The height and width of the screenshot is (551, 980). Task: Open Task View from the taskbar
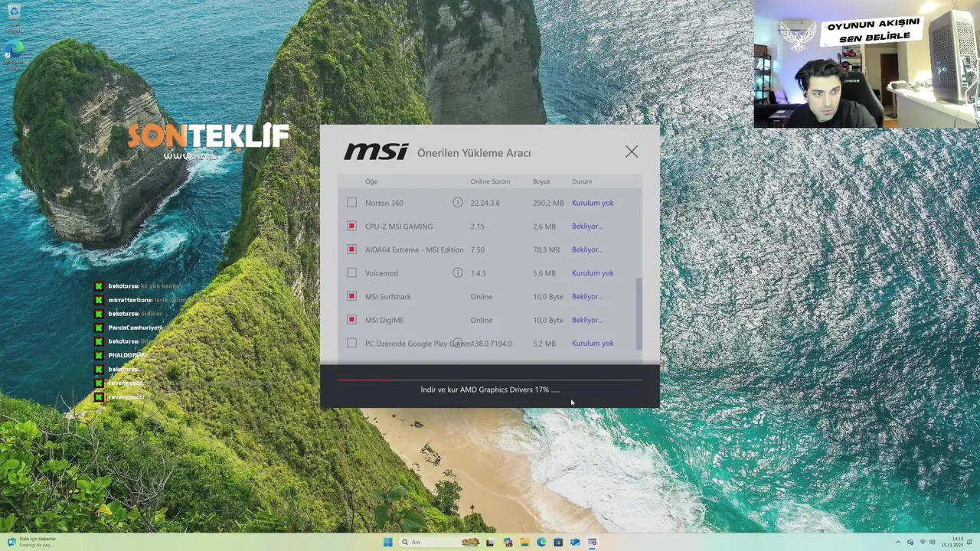[x=489, y=542]
